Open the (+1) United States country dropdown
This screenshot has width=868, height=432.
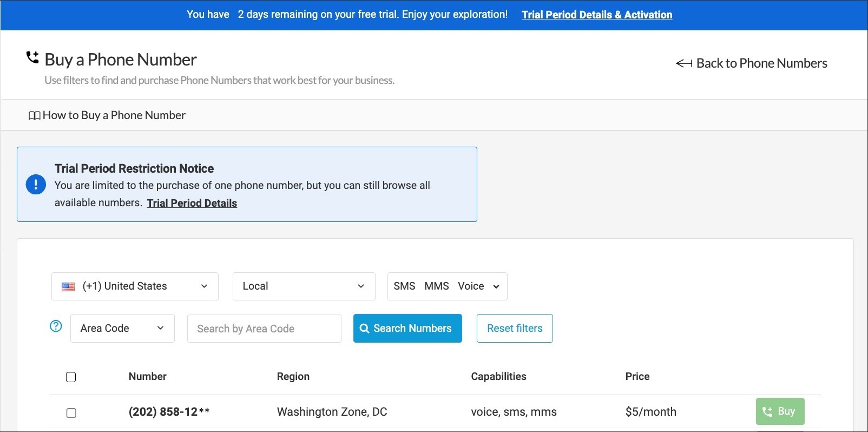coord(135,286)
